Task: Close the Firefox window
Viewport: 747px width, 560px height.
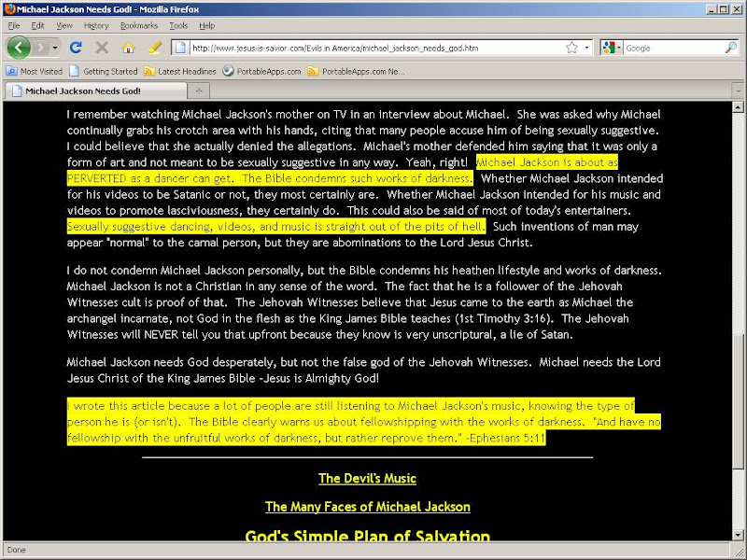Action: (736, 9)
